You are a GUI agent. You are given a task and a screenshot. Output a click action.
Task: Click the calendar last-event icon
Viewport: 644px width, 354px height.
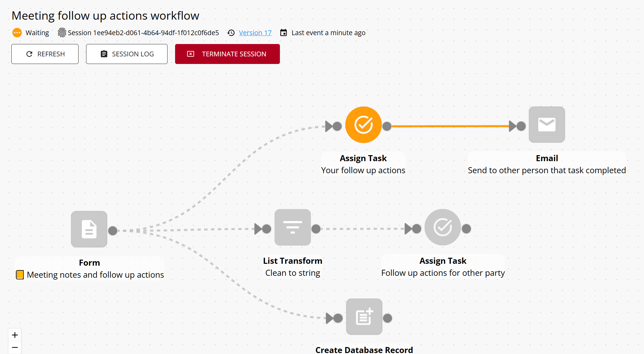pyautogui.click(x=284, y=33)
